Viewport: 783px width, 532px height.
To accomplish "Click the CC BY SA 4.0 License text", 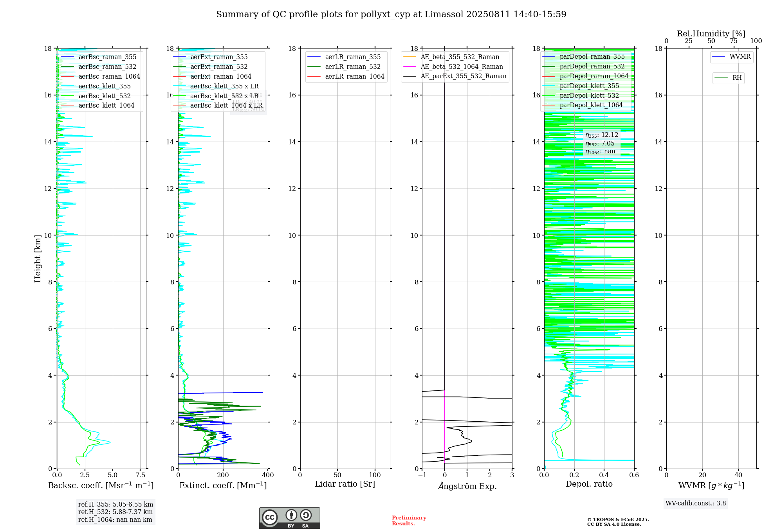I will point(614,524).
